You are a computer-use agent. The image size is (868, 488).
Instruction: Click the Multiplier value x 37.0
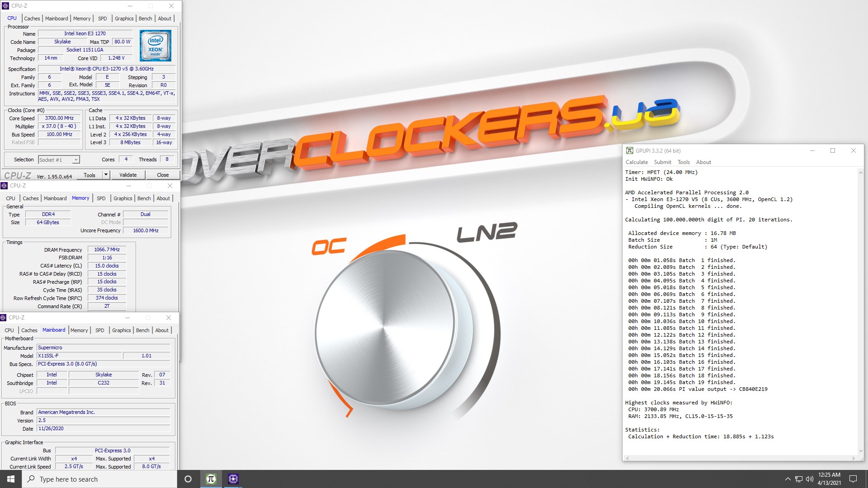pyautogui.click(x=59, y=126)
